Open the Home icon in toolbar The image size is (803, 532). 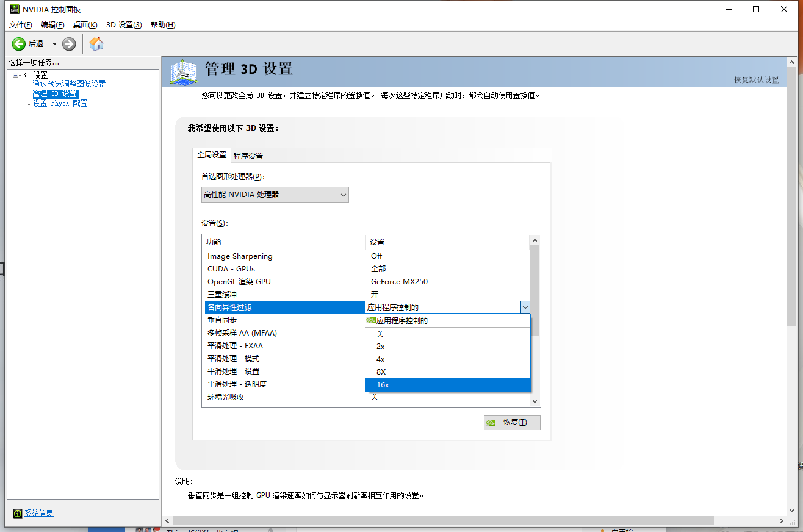(96, 43)
